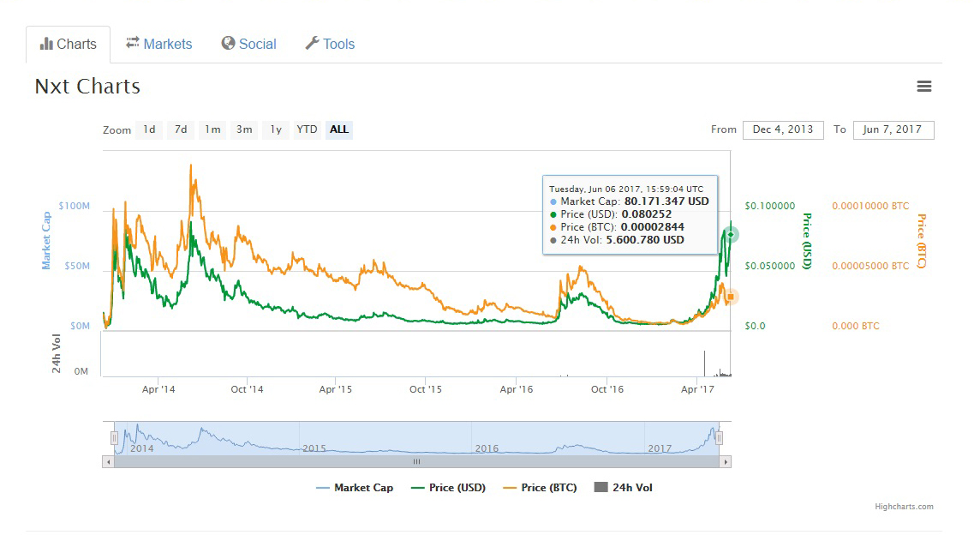Set zoom range to 7d

tap(181, 129)
